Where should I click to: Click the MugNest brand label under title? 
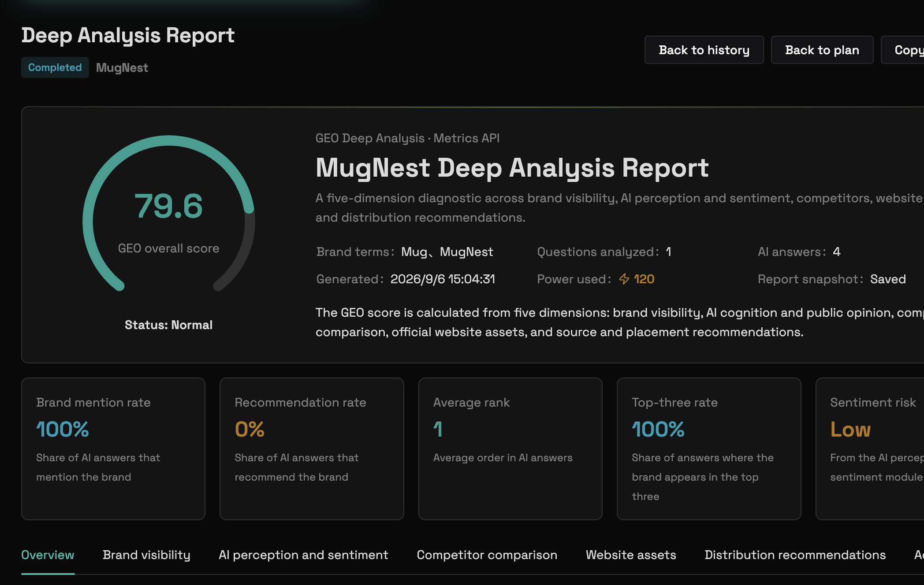122,67
